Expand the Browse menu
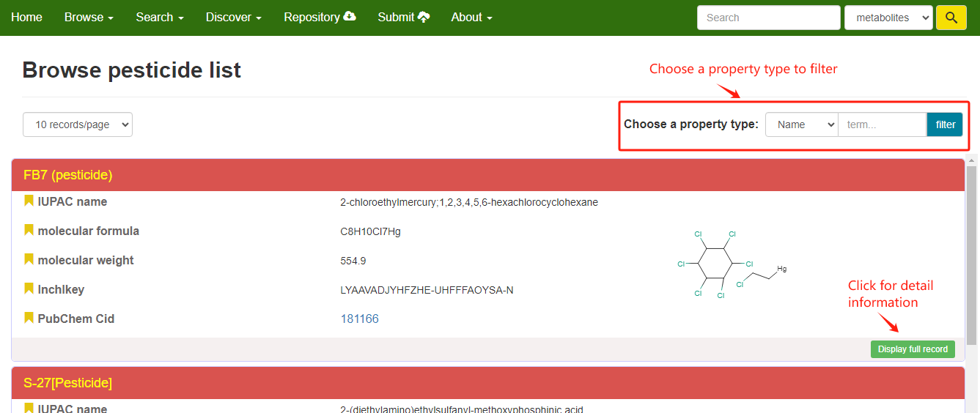This screenshot has width=980, height=413. pos(89,18)
